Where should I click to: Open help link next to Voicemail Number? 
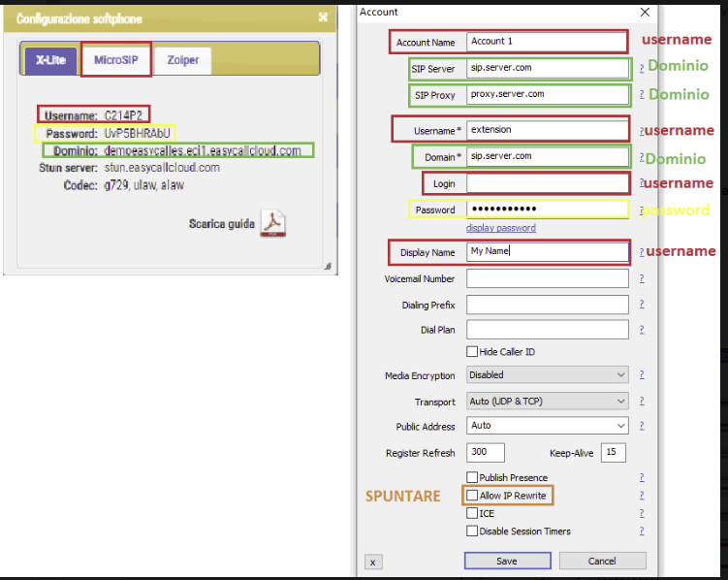pyautogui.click(x=642, y=278)
